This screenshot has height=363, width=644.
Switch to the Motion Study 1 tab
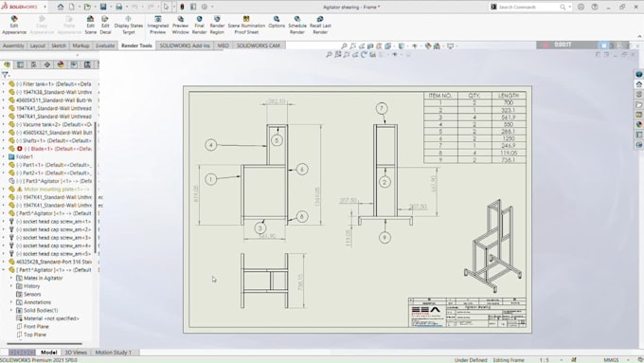click(x=114, y=353)
